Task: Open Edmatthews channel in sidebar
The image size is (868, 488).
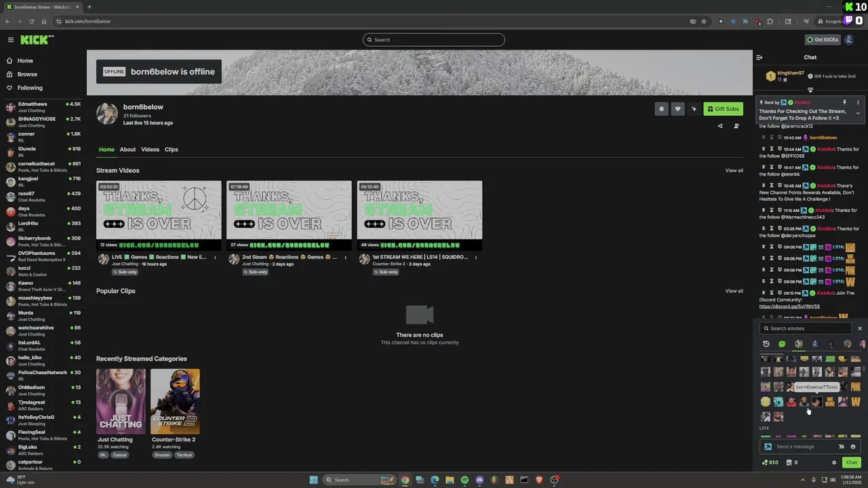Action: 42,107
